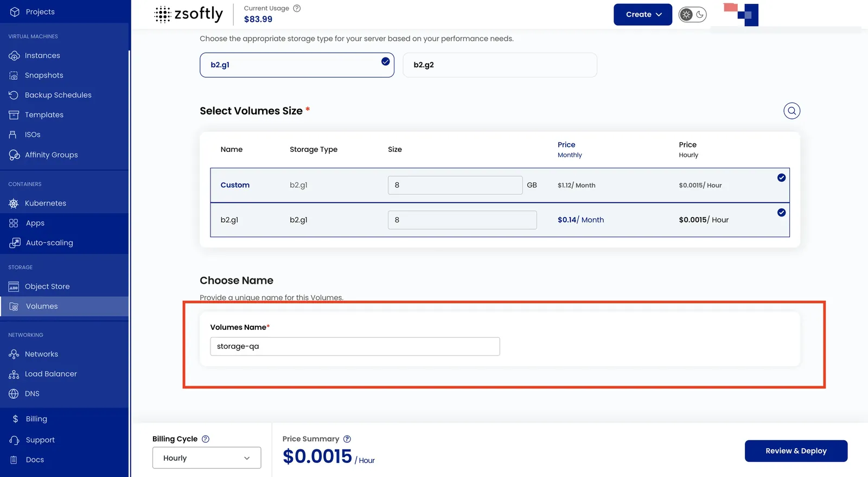The height and width of the screenshot is (477, 868).
Task: Click the Docs document icon
Action: [14, 460]
